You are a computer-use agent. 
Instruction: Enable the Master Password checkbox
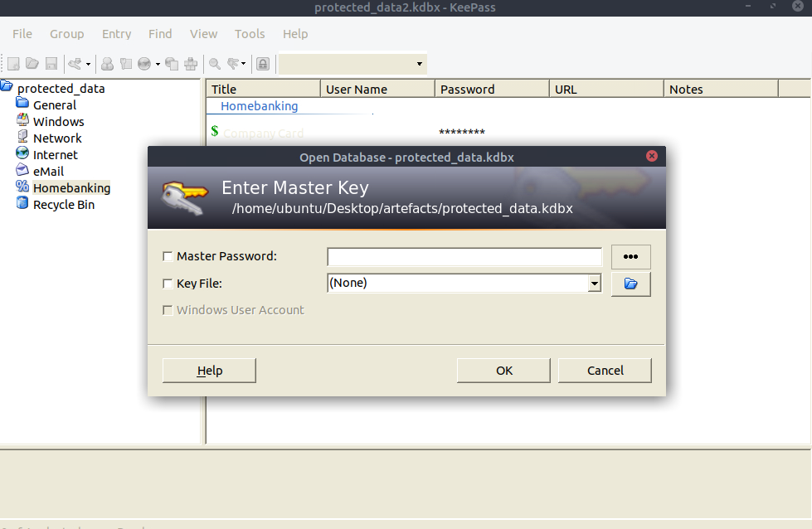coord(168,257)
